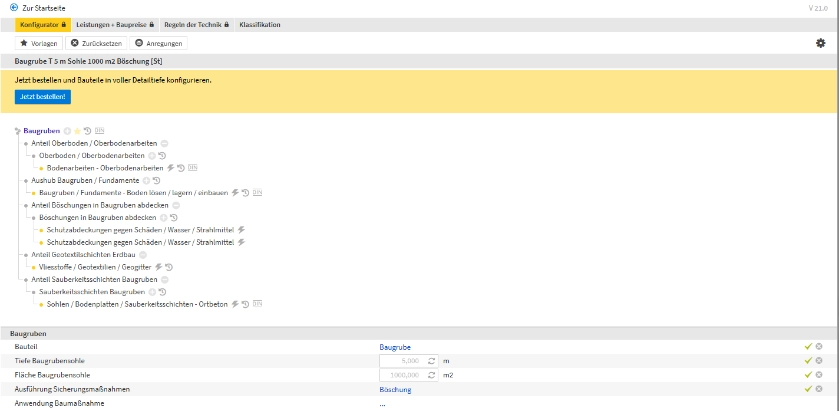Click the DIN icon beside Baugruben root
The image size is (839, 411).
(99, 131)
